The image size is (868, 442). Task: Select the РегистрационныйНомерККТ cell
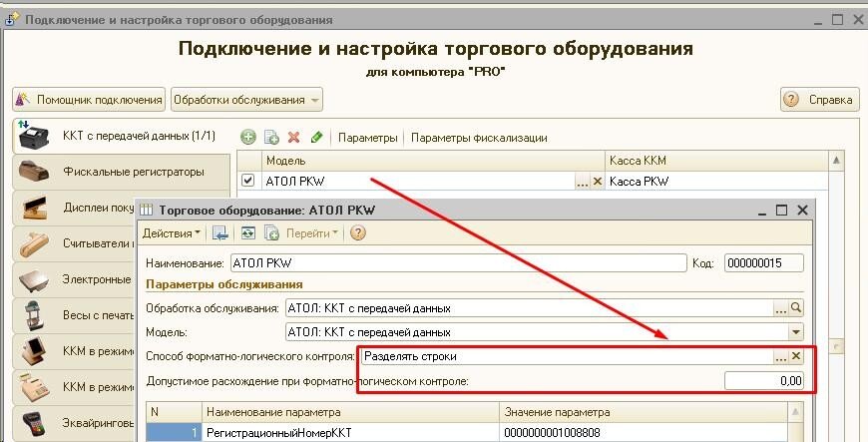(351, 433)
